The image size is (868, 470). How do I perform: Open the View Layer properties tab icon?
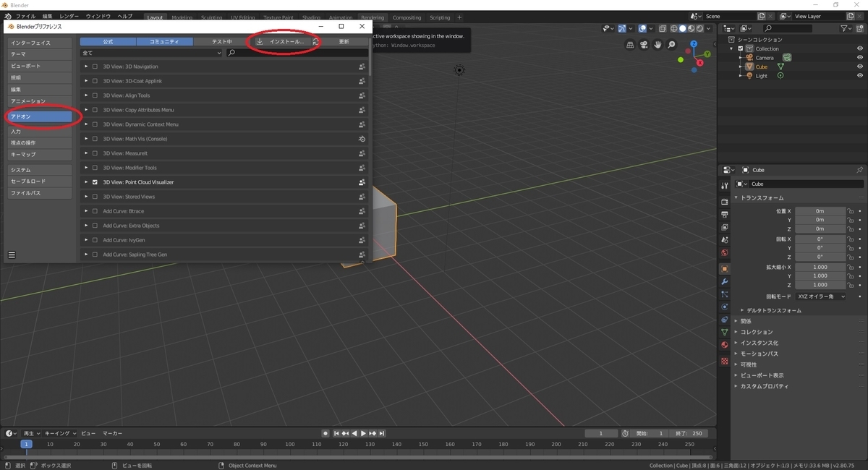click(x=725, y=227)
